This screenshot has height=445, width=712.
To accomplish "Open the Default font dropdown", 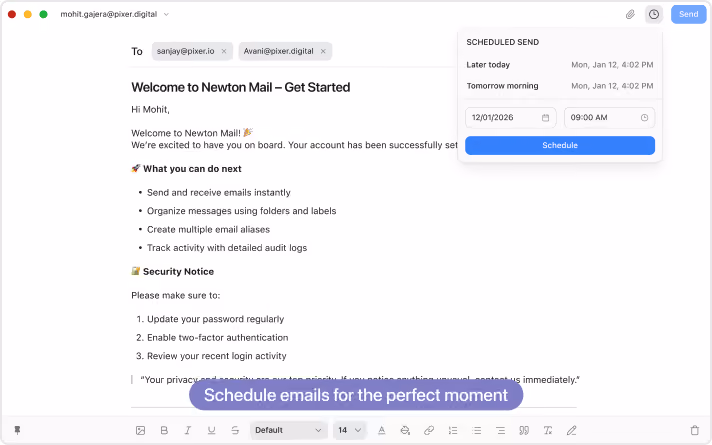I will [288, 430].
